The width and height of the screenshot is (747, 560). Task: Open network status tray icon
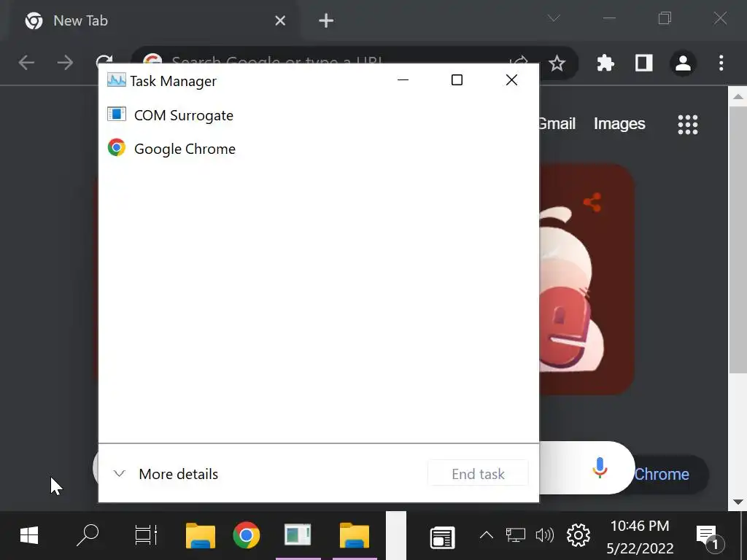[x=516, y=536]
